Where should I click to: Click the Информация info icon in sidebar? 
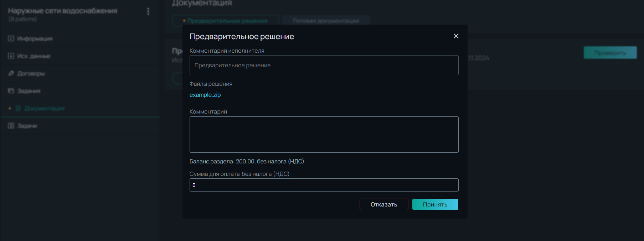point(11,38)
